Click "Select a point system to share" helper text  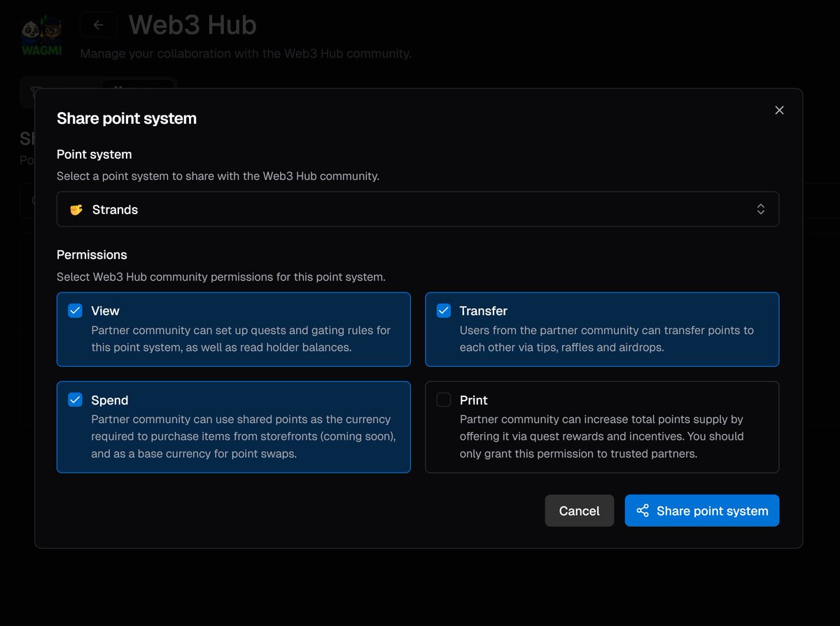(x=218, y=176)
